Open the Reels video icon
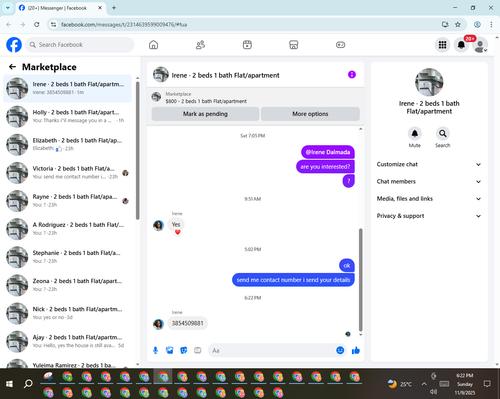Image resolution: width=500 pixels, height=399 pixels. [x=247, y=45]
